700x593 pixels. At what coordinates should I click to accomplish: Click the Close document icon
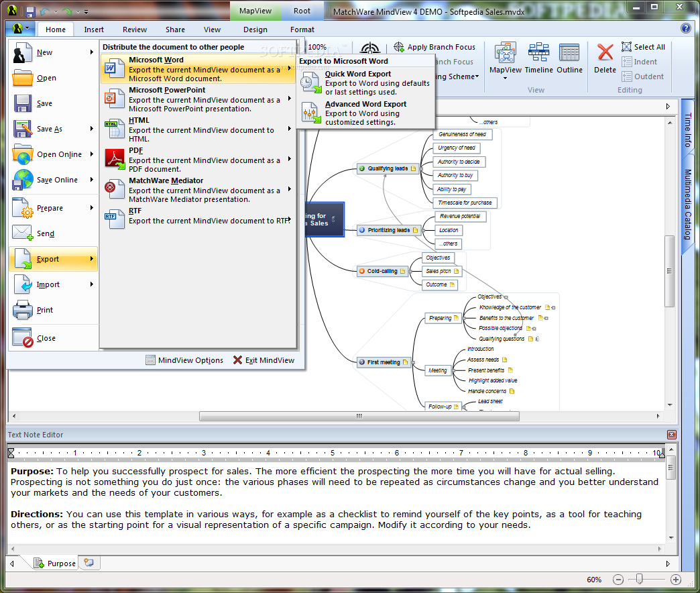[x=22, y=338]
